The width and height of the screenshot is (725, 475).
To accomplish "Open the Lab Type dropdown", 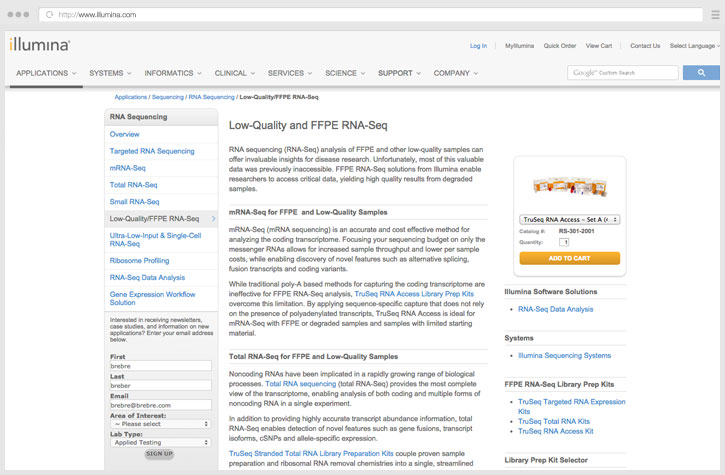I will (160, 441).
